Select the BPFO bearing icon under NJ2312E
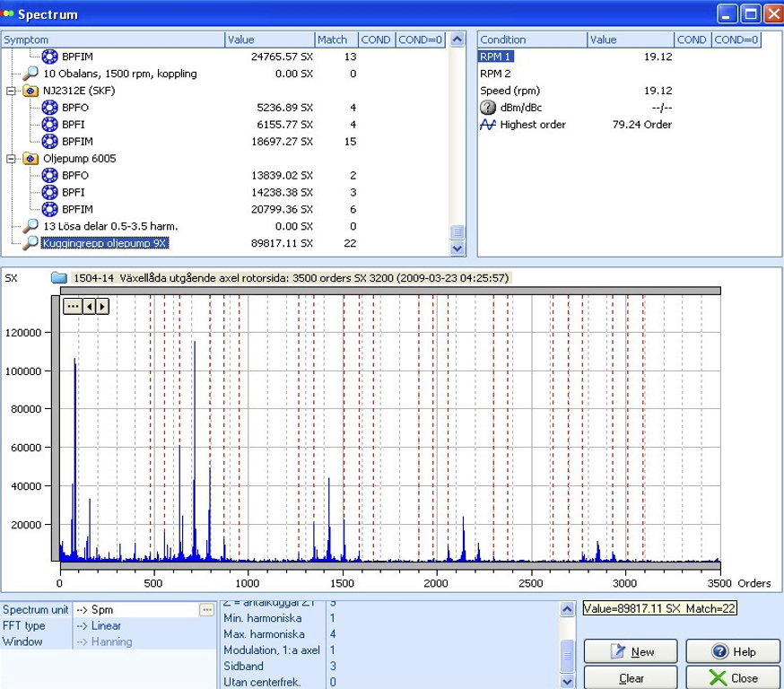The image size is (784, 689). coord(50,108)
